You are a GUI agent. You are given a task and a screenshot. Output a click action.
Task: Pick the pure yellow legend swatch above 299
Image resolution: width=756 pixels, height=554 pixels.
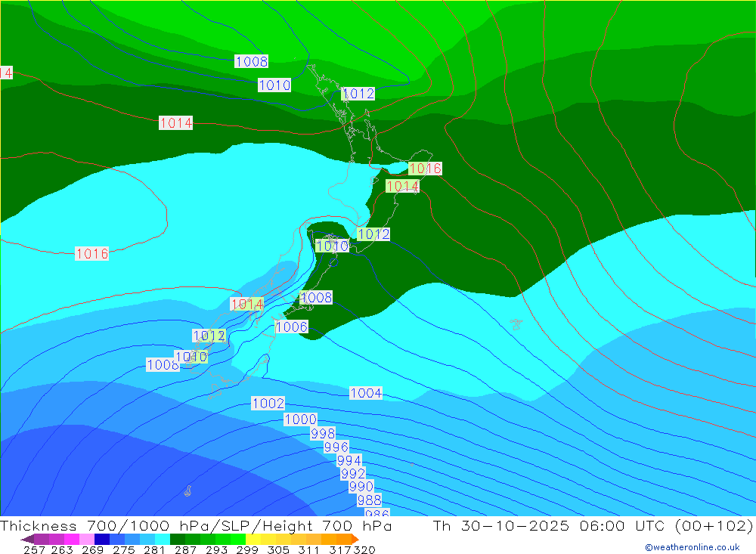253,539
